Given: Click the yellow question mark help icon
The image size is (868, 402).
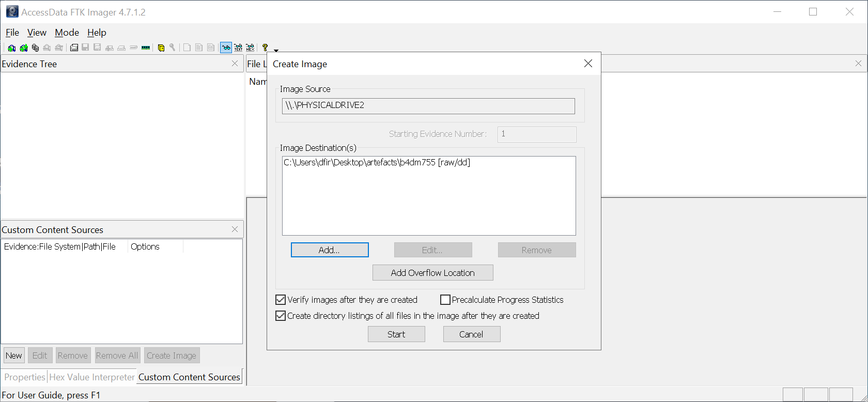Looking at the screenshot, I should click(x=265, y=48).
